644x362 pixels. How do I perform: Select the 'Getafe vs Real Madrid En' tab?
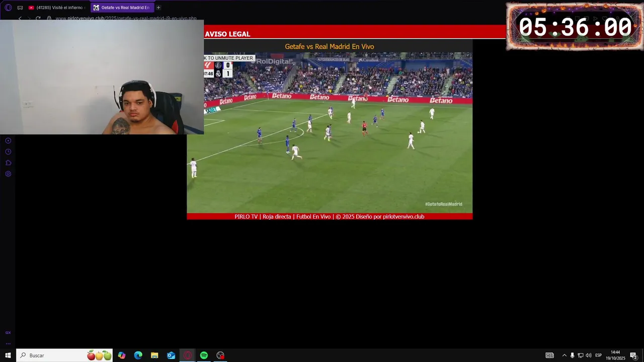point(122,8)
